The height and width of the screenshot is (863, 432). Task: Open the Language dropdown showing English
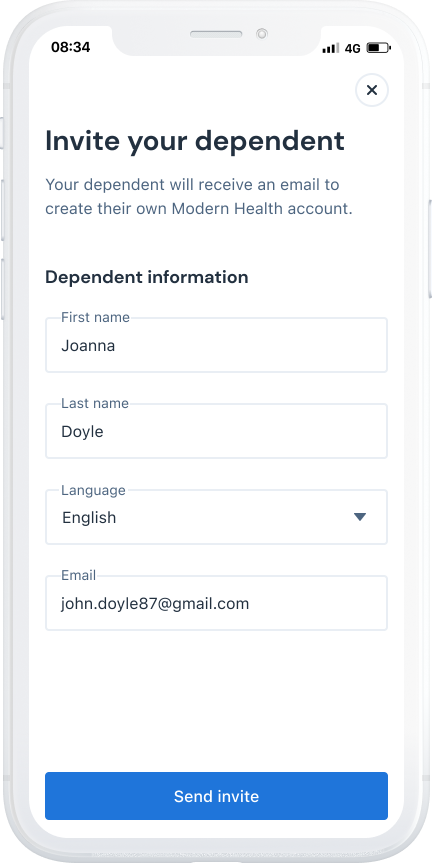[216, 517]
